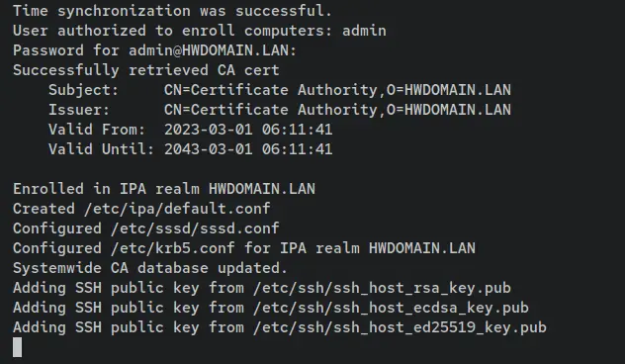Click the 'Valid Until:' label

(x=101, y=149)
